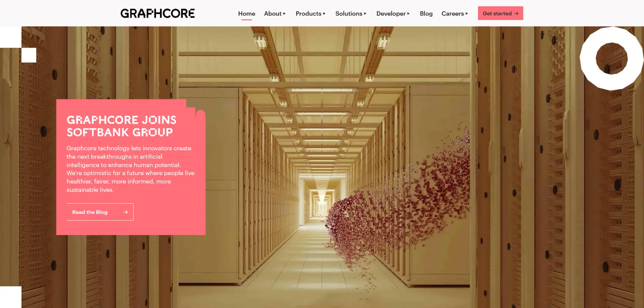Open the Blog nav item

(x=426, y=14)
